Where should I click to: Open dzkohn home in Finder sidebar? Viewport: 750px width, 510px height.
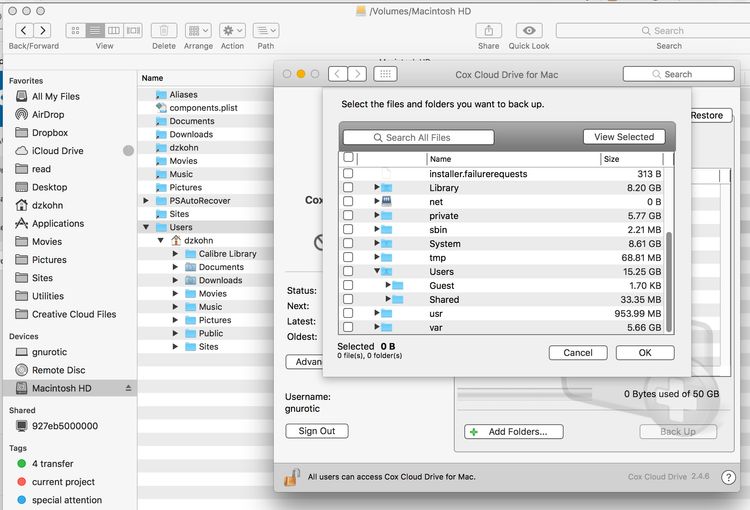tap(47, 205)
